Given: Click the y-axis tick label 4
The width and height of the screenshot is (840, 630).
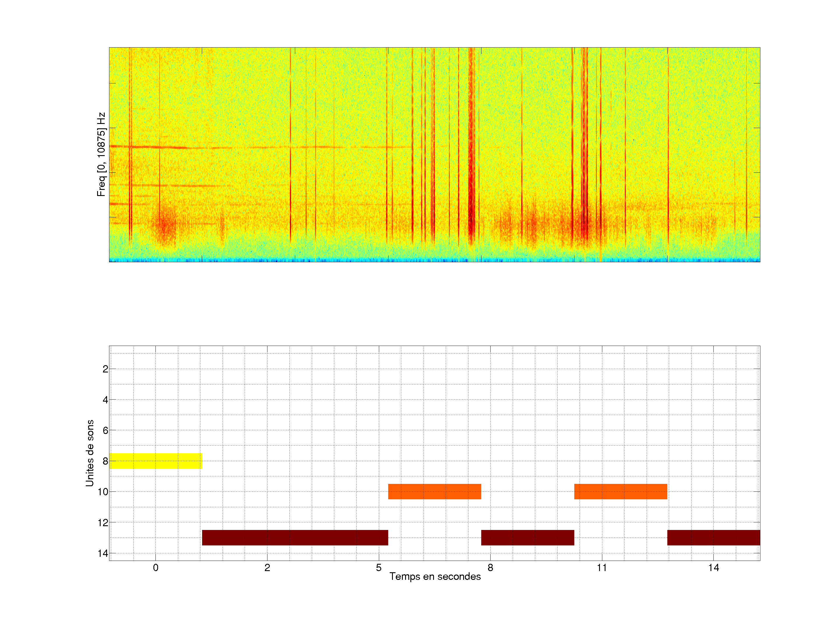Looking at the screenshot, I should (105, 400).
